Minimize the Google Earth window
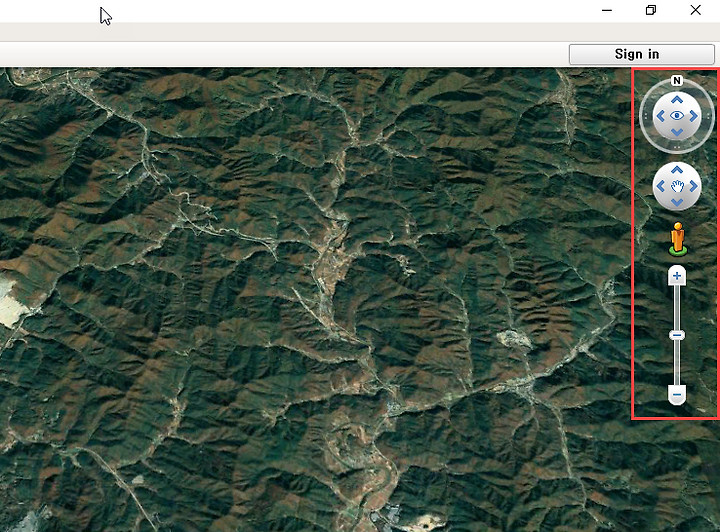720x532 pixels. coord(607,10)
